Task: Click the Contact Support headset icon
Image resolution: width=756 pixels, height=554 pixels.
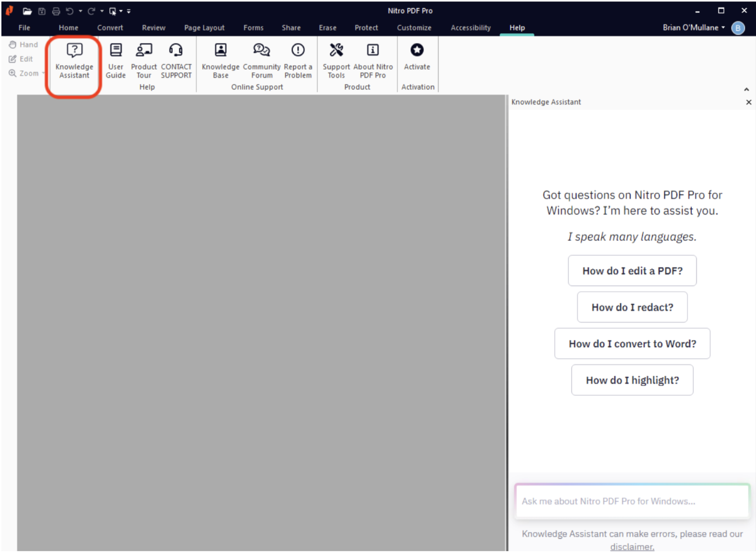Action: pos(176,50)
